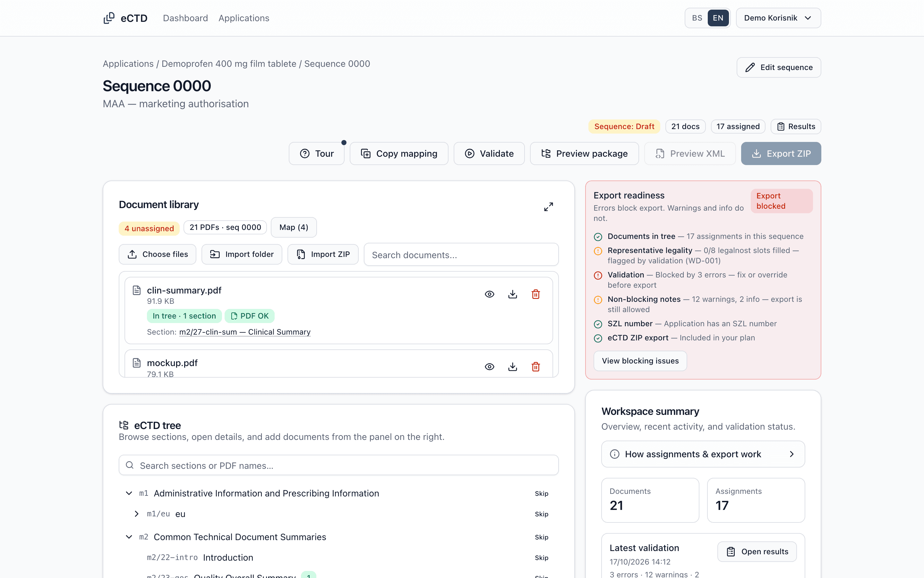Collapse m2 Common Technical Document Summaries
Screen dimensions: 924x578
(129, 537)
